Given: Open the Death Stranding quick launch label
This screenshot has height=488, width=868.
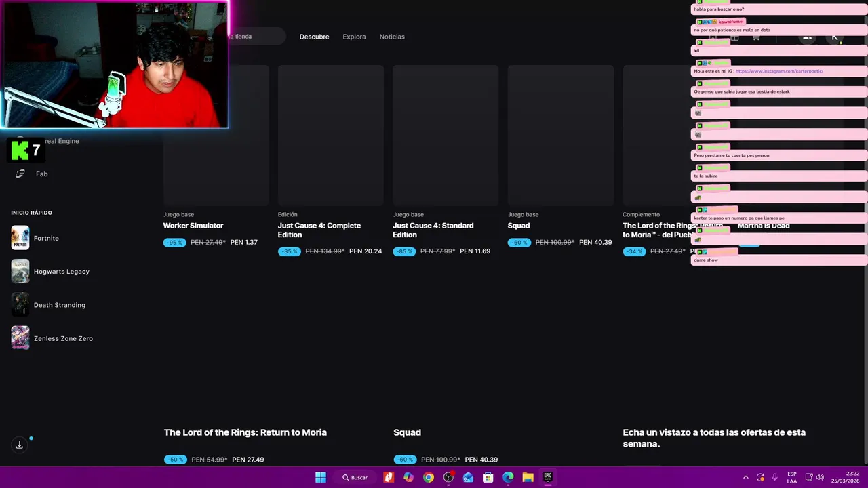Looking at the screenshot, I should (x=60, y=305).
